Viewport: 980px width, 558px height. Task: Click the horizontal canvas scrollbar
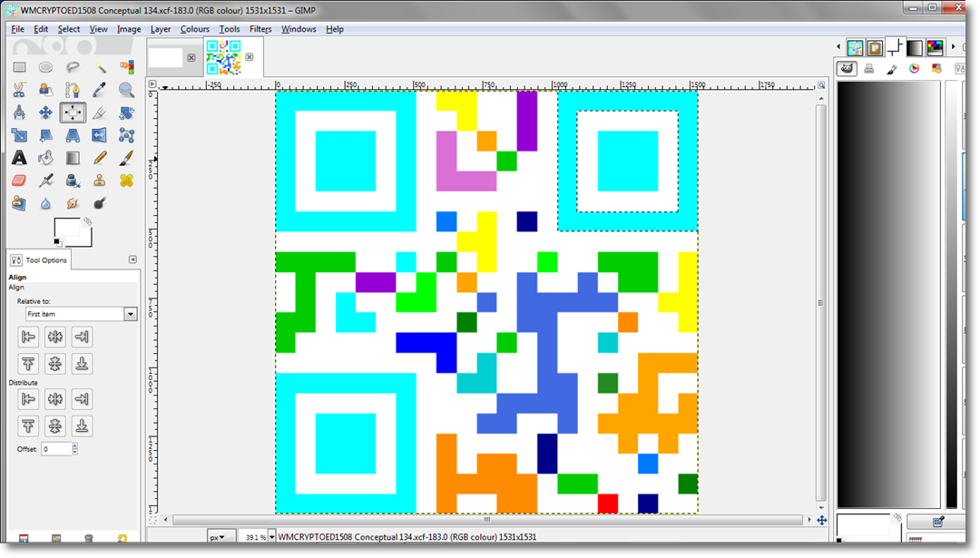tap(487, 519)
